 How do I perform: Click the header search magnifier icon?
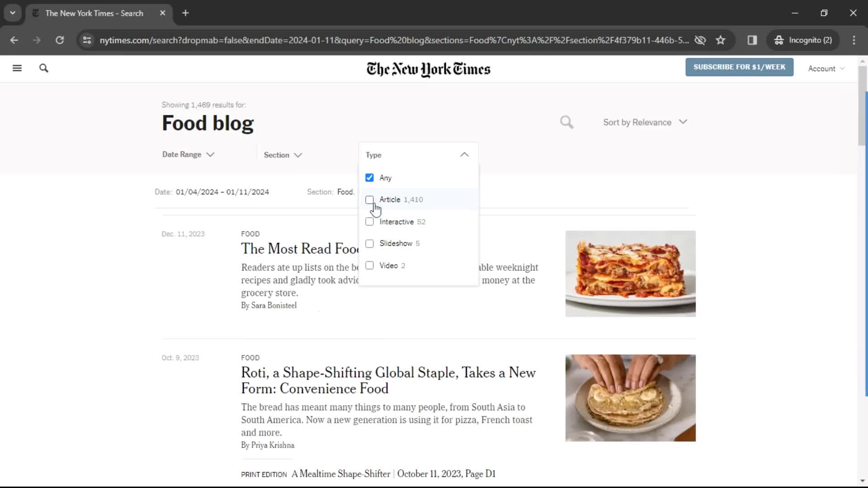pyautogui.click(x=44, y=68)
